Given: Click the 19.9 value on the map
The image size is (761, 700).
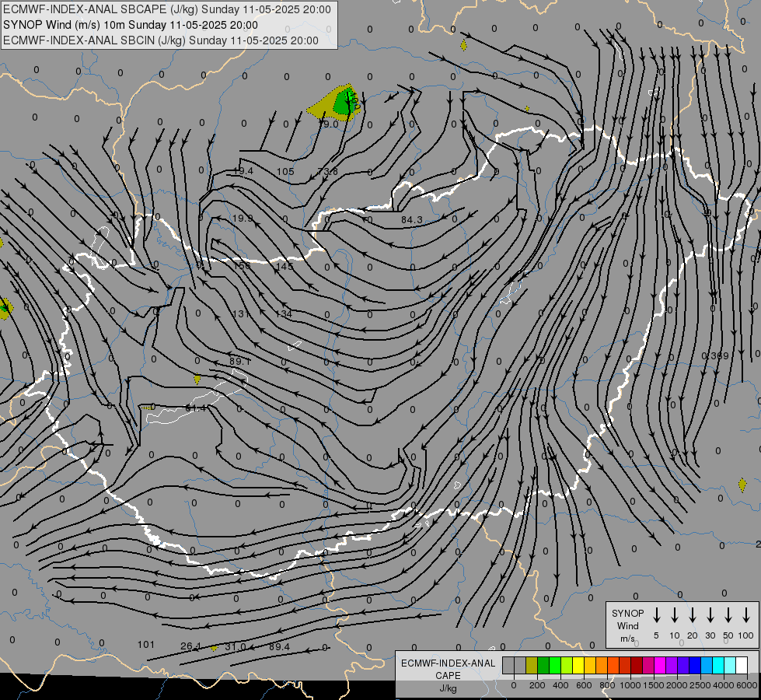Looking at the screenshot, I should point(243,218).
